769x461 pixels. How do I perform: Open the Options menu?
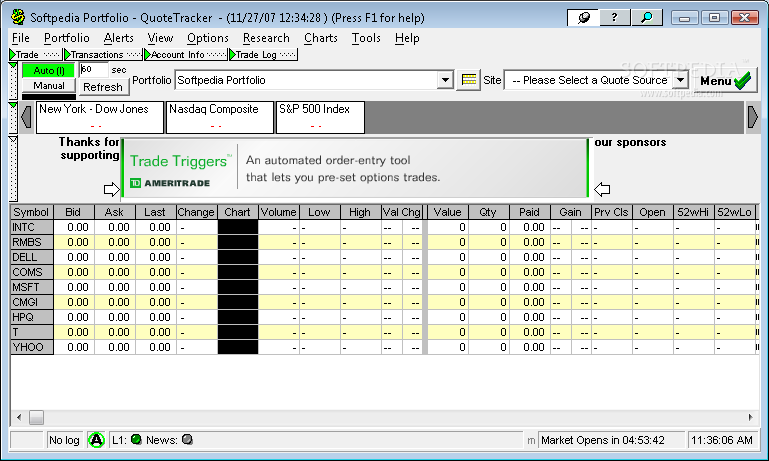click(x=207, y=38)
